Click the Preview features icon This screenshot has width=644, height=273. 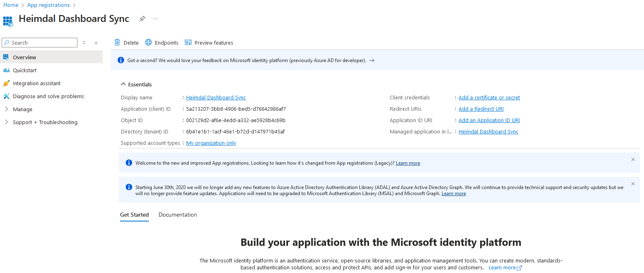(188, 42)
